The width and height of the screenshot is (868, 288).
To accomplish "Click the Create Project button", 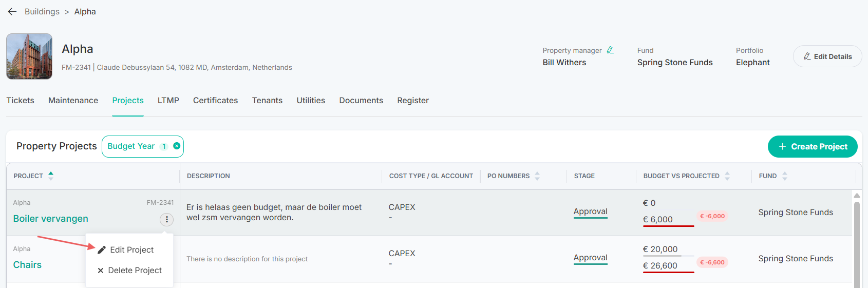I will pyautogui.click(x=813, y=146).
